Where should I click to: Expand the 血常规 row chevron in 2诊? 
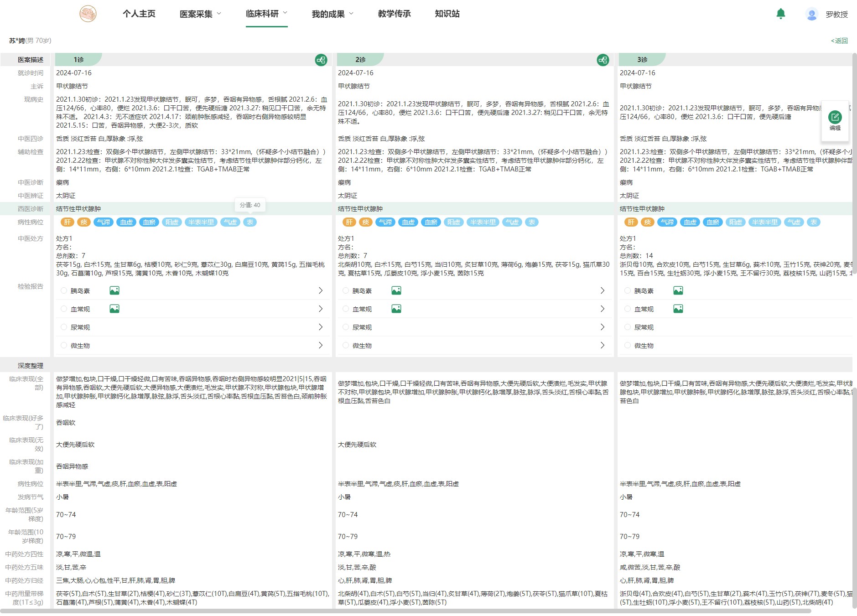pos(602,309)
